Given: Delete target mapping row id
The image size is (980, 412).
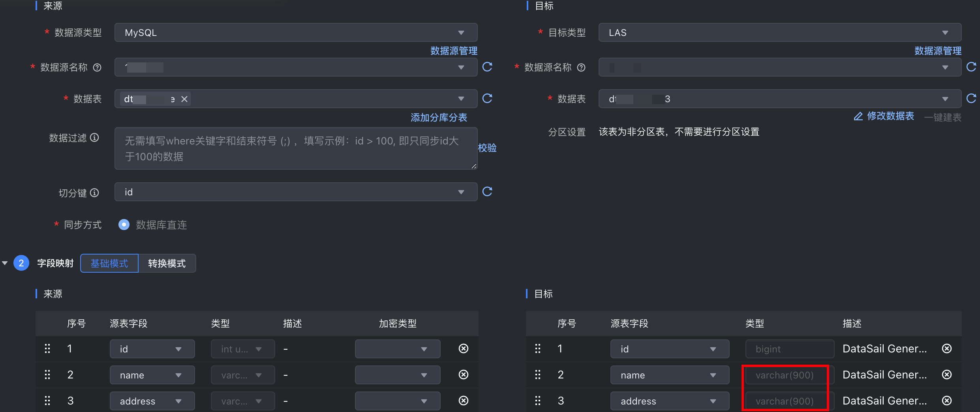Looking at the screenshot, I should (x=947, y=348).
